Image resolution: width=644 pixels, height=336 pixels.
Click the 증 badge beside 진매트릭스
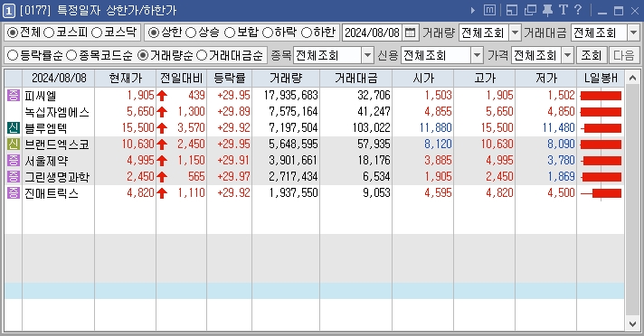[x=14, y=192]
